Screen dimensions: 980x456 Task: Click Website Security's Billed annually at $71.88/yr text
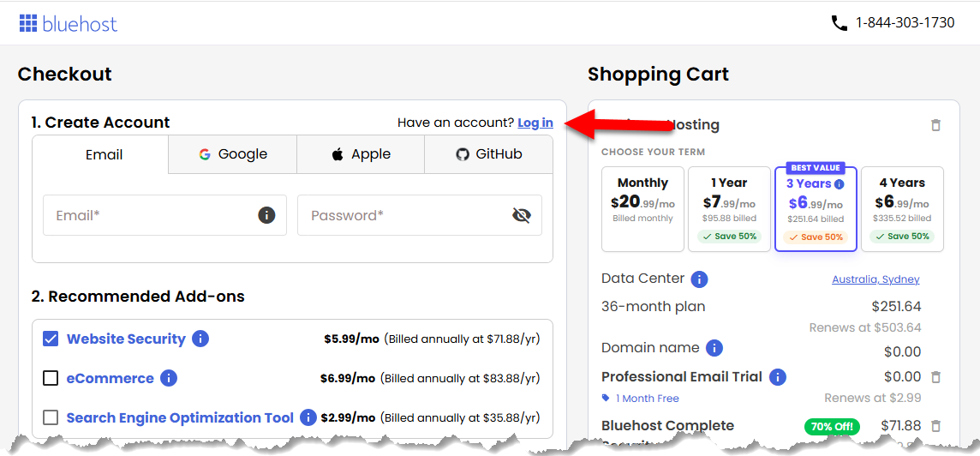coord(462,339)
